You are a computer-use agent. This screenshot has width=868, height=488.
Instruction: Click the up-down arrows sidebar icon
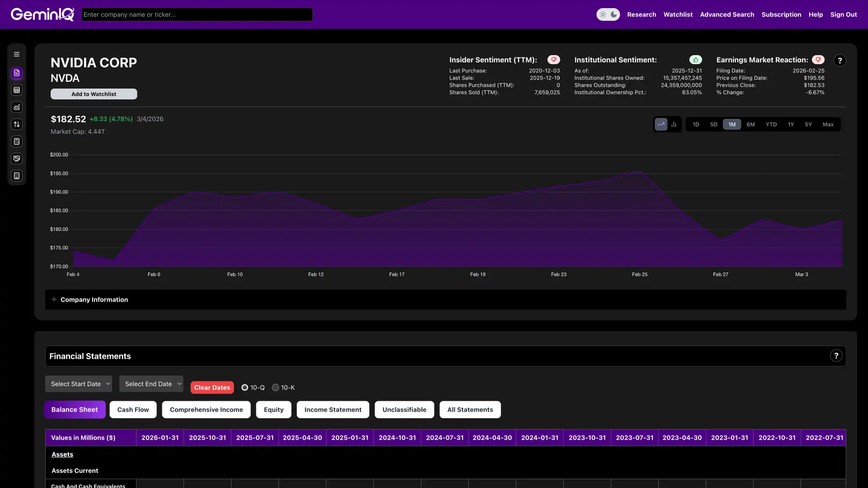(x=17, y=124)
